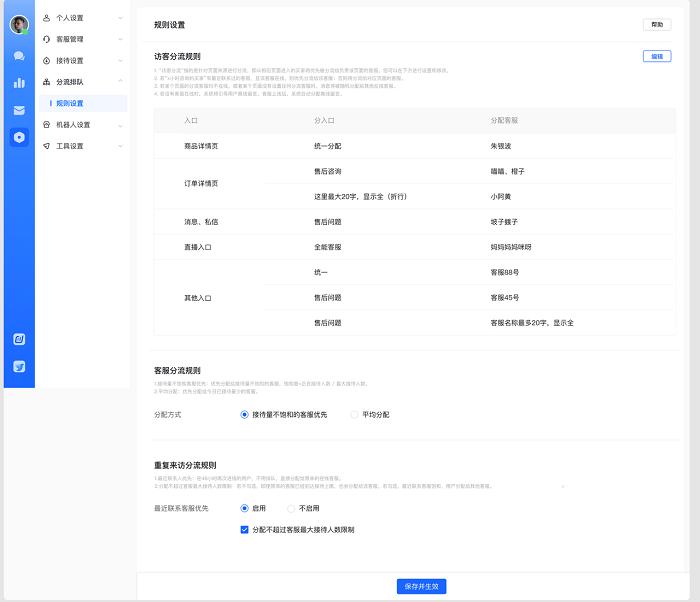700x602 pixels.
Task: Open the 规则设置 submenu item
Action: point(70,103)
